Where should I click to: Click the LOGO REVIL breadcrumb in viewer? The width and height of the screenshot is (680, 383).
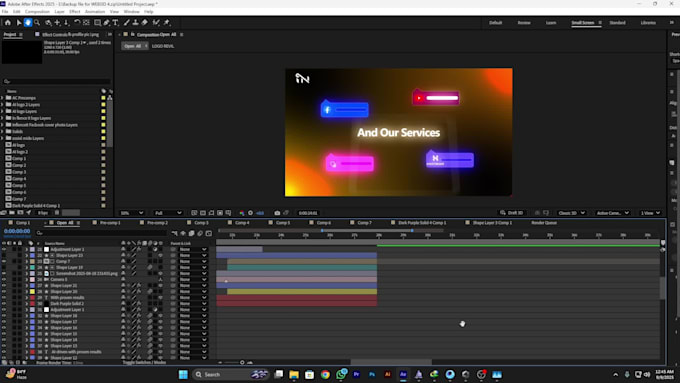click(163, 46)
